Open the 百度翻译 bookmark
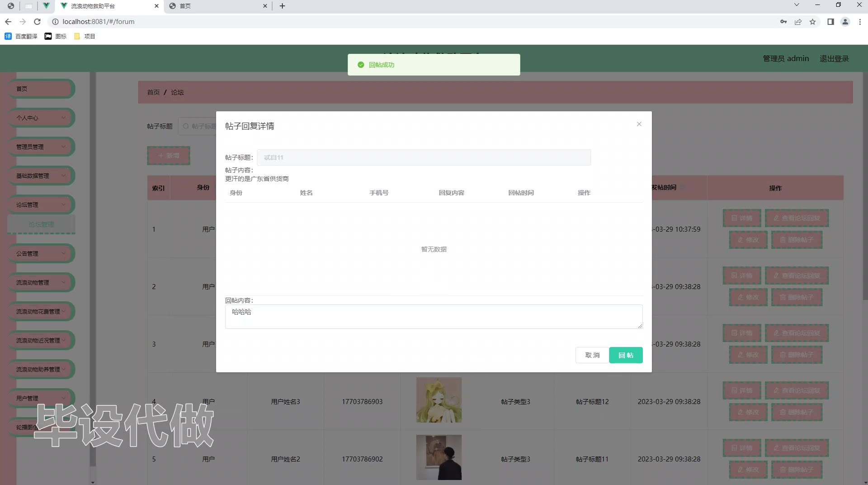868x485 pixels. pyautogui.click(x=21, y=36)
